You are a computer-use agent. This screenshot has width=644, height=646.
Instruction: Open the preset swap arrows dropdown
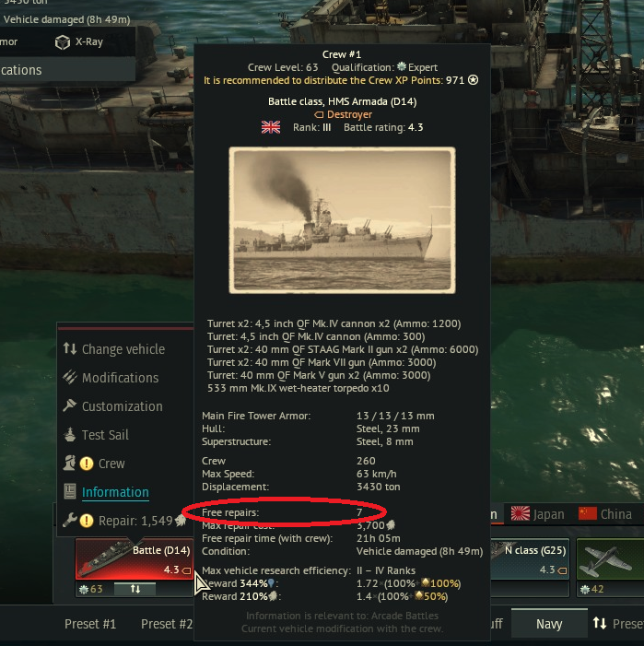tap(600, 623)
